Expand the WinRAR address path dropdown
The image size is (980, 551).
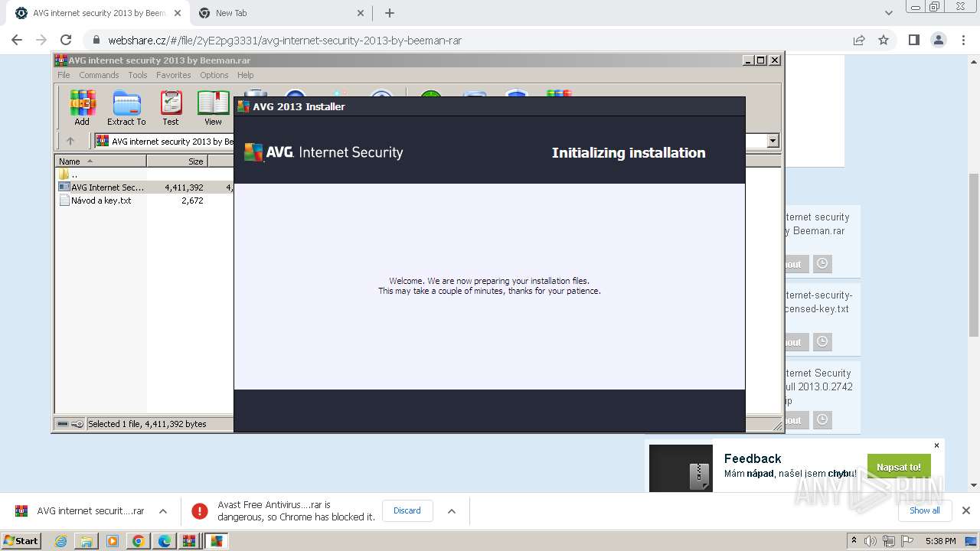tap(773, 141)
